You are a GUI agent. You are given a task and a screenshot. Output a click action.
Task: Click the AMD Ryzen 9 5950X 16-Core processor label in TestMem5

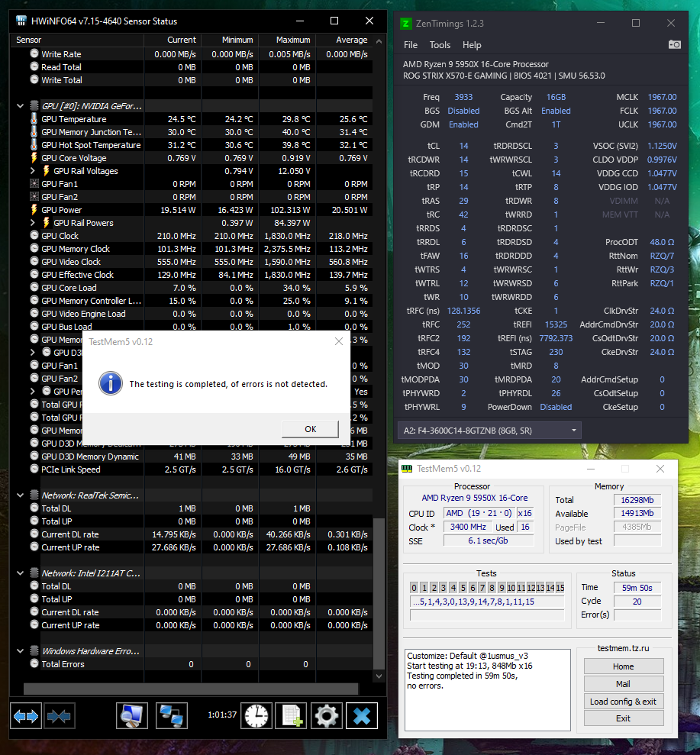click(x=475, y=498)
